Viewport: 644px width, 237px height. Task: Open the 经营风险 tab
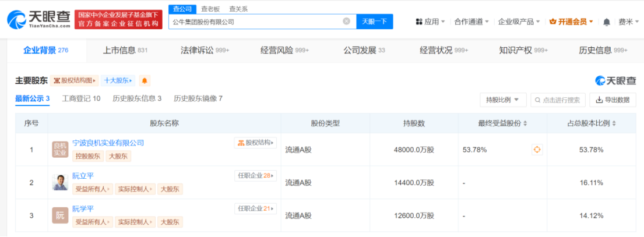(284, 51)
